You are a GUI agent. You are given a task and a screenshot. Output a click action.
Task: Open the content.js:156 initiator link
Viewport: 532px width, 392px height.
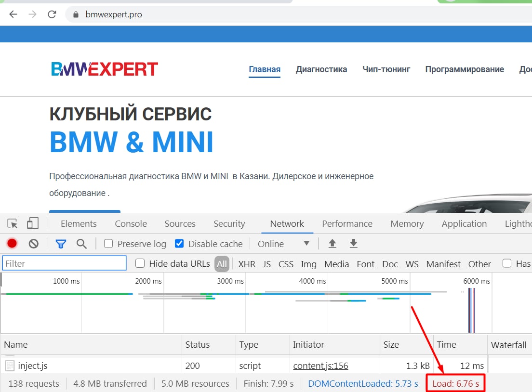click(x=320, y=366)
